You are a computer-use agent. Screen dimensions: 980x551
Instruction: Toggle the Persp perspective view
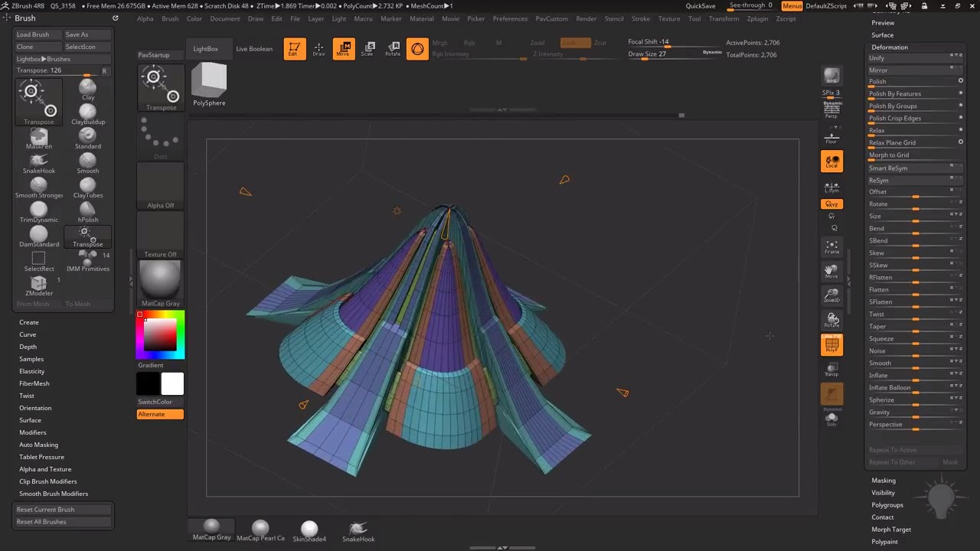coord(831,109)
